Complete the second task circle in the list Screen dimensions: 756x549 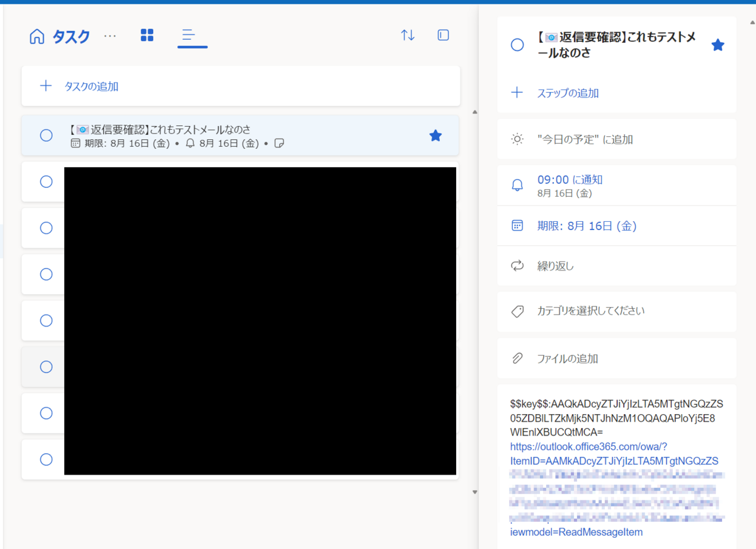[x=46, y=182]
